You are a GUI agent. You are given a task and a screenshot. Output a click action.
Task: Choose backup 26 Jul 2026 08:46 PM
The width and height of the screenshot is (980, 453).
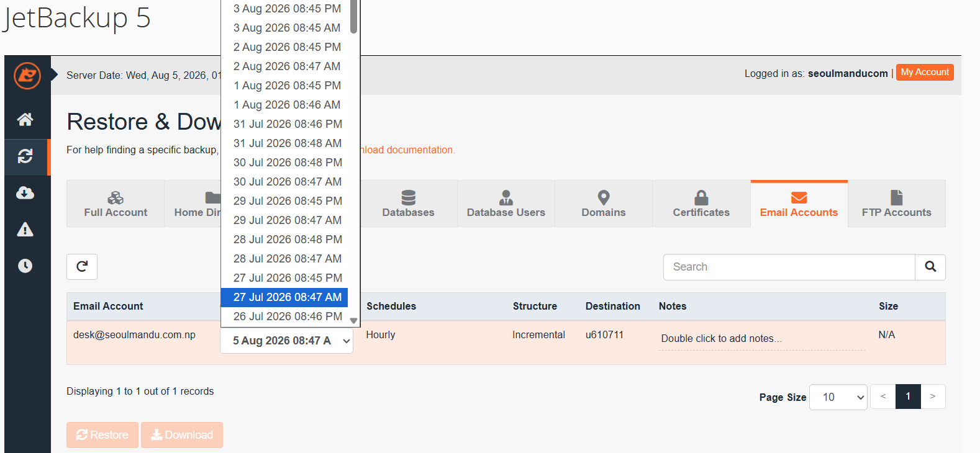284,316
